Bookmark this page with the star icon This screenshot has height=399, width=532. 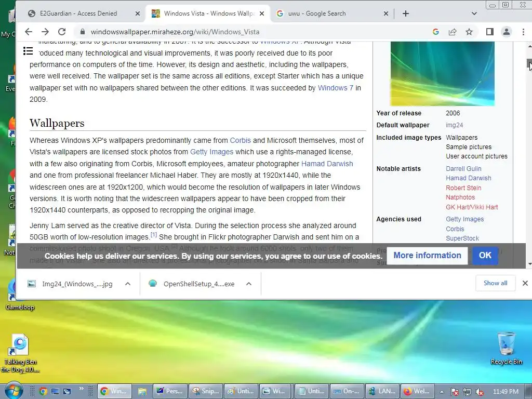click(469, 32)
